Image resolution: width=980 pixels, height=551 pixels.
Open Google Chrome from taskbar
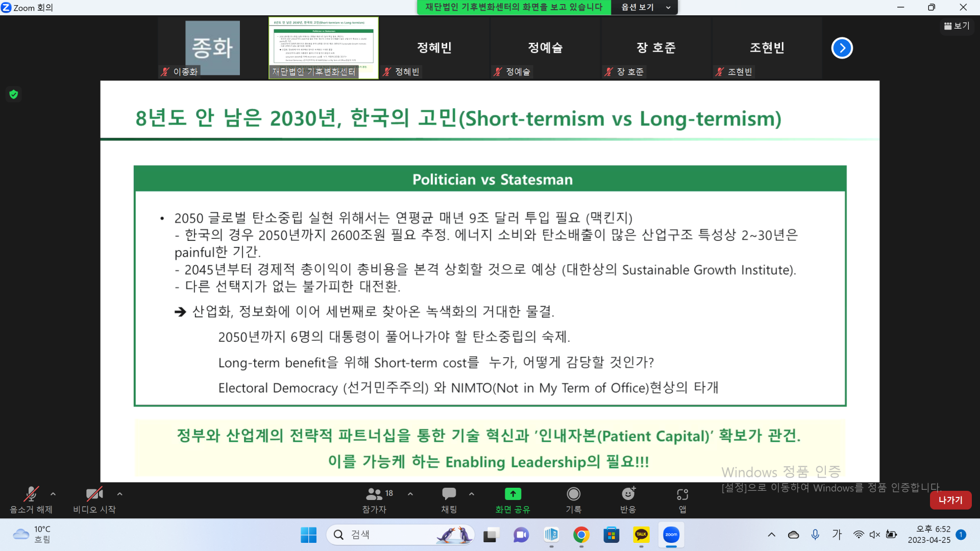coord(581,535)
